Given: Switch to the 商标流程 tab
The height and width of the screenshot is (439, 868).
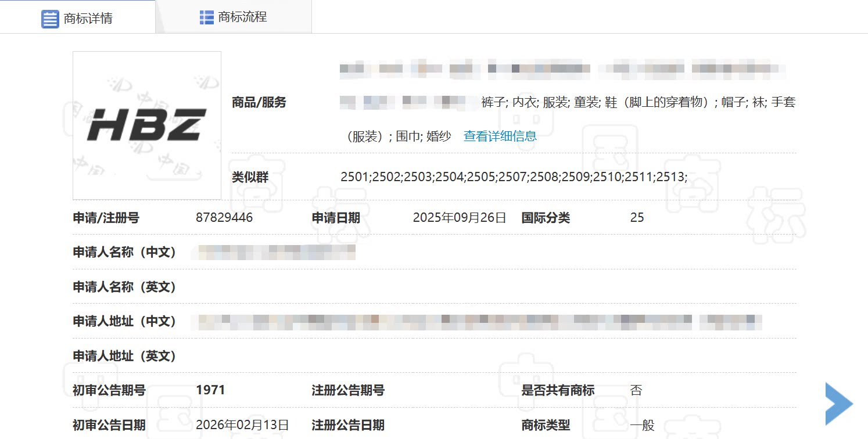Looking at the screenshot, I should [234, 17].
